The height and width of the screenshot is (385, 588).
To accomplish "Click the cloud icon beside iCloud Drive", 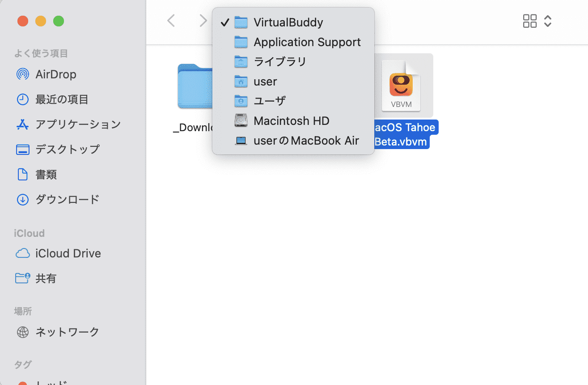I will [22, 253].
